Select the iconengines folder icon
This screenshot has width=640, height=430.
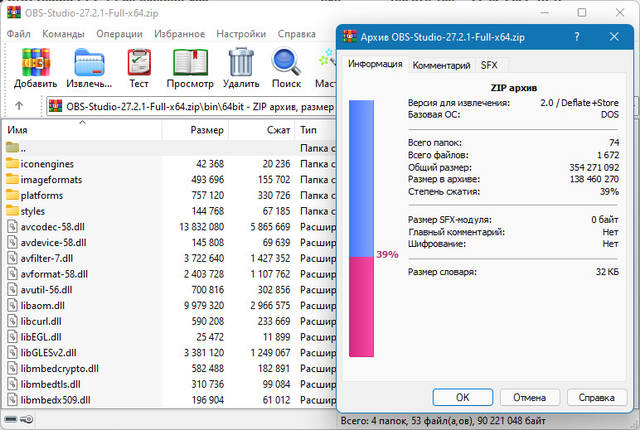point(12,163)
